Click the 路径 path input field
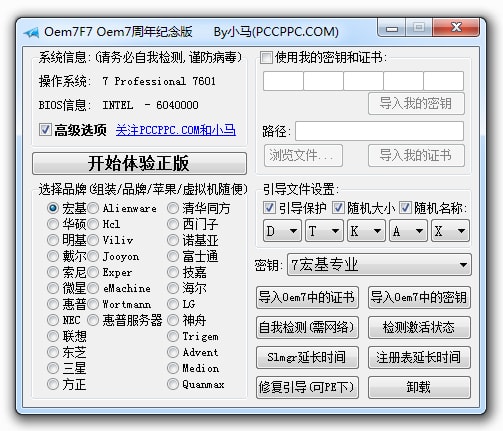 (379, 131)
